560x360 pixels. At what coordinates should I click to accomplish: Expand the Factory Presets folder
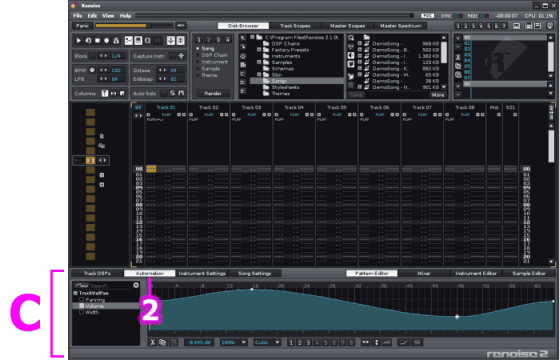coord(259,50)
